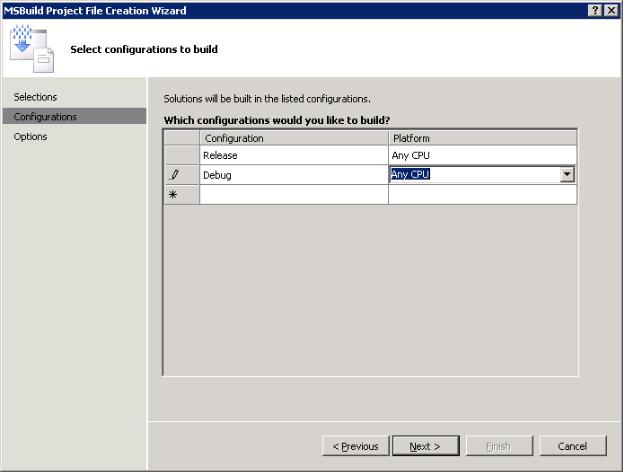Click the help question mark button
The height and width of the screenshot is (472, 623).
[595, 10]
